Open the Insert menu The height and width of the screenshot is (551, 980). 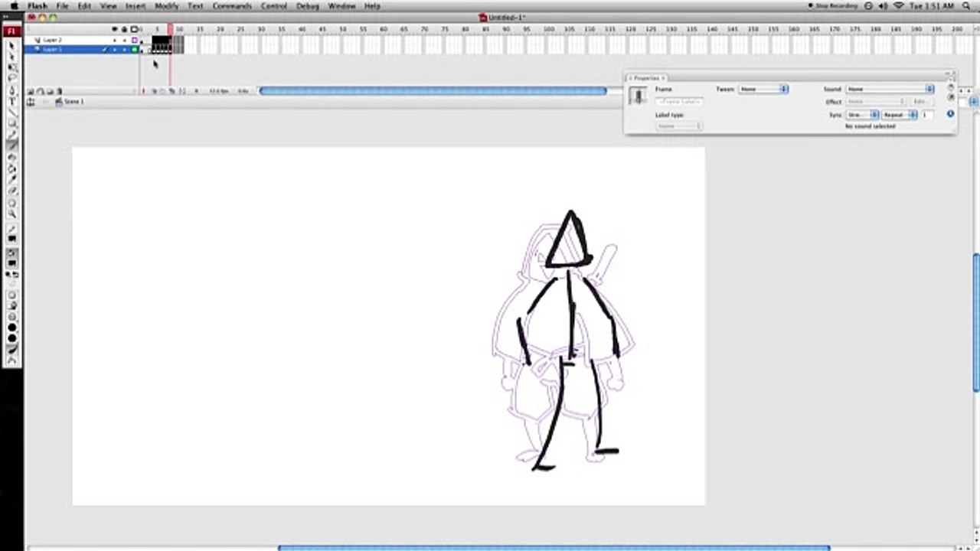(x=136, y=5)
